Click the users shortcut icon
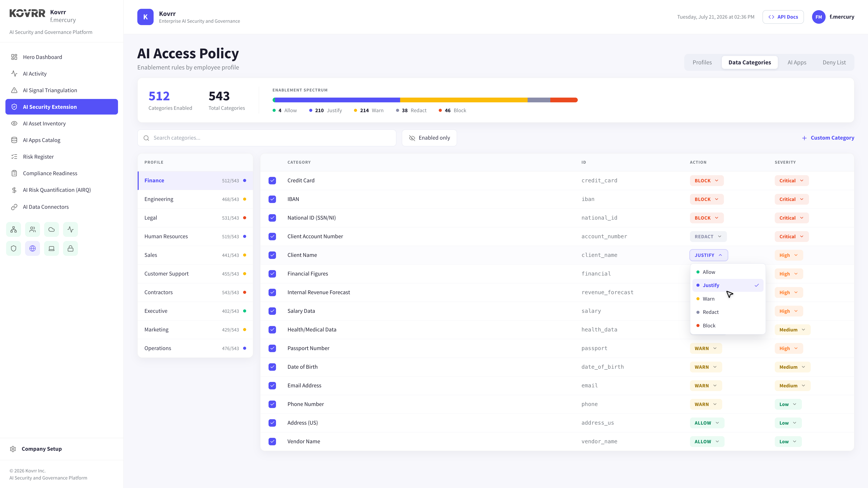868x488 pixels. (33, 229)
